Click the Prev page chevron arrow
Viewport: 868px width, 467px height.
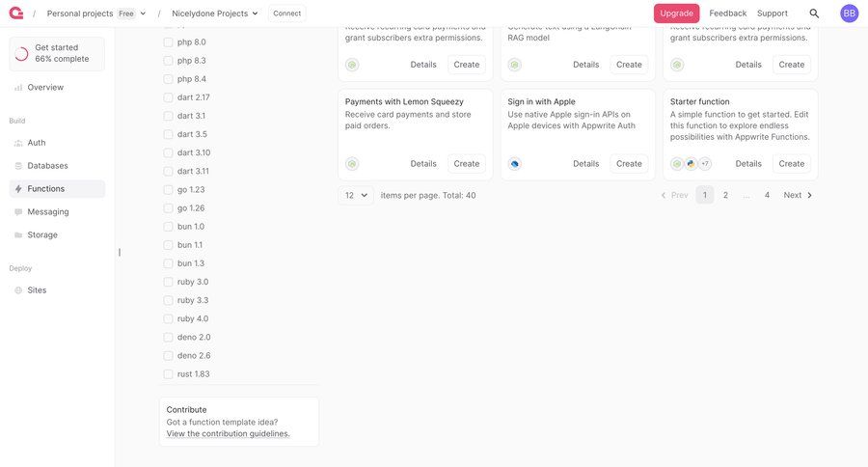point(664,195)
